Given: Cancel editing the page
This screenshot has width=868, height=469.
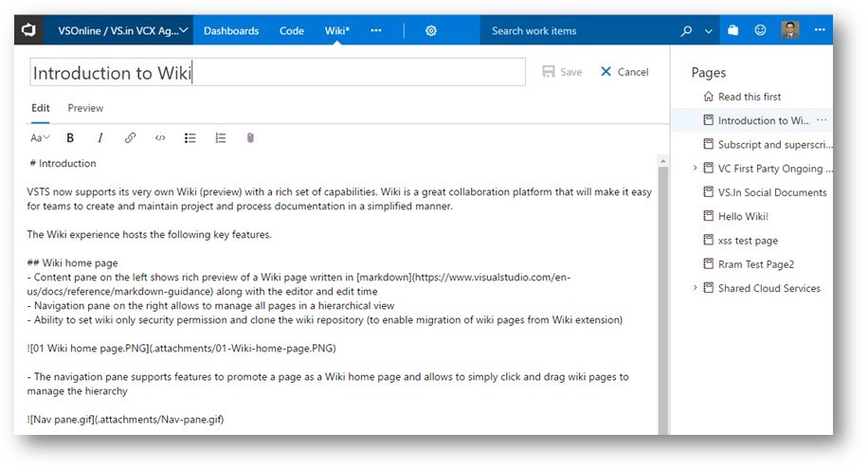Looking at the screenshot, I should (624, 72).
